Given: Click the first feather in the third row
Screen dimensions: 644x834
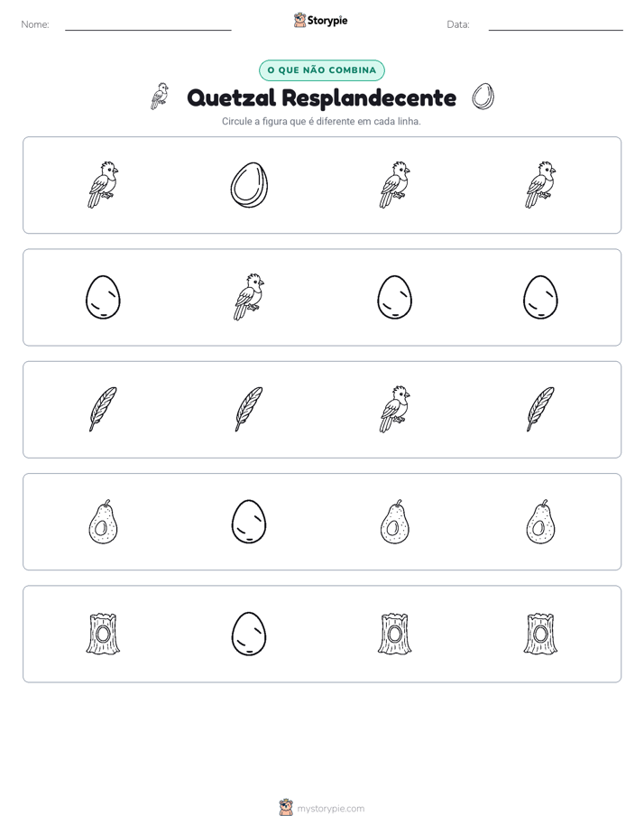Looking at the screenshot, I should point(103,410).
